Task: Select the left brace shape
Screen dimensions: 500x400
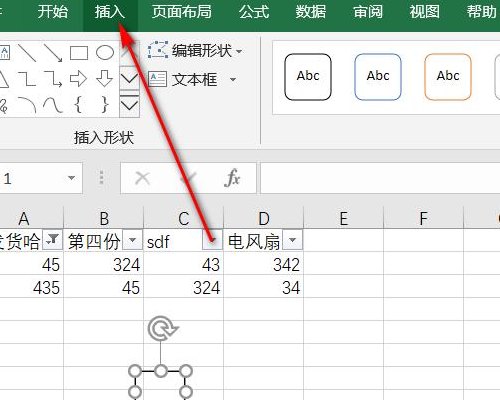Action: (78, 105)
